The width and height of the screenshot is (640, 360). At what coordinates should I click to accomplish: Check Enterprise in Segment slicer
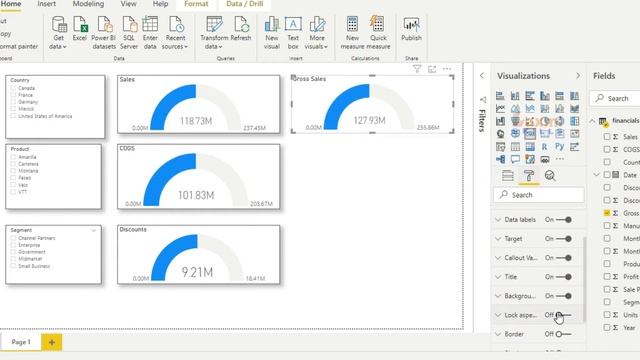click(x=13, y=245)
